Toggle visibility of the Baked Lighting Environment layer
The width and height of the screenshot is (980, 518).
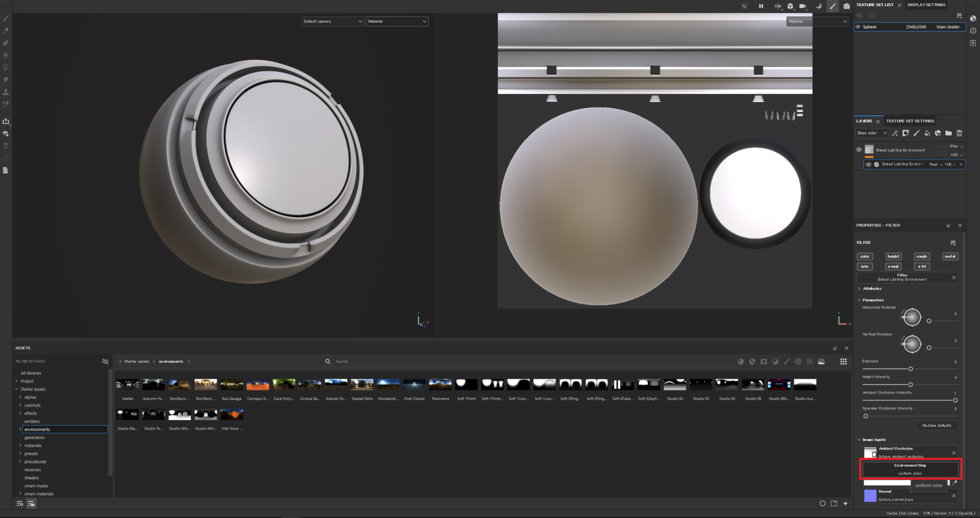point(858,149)
